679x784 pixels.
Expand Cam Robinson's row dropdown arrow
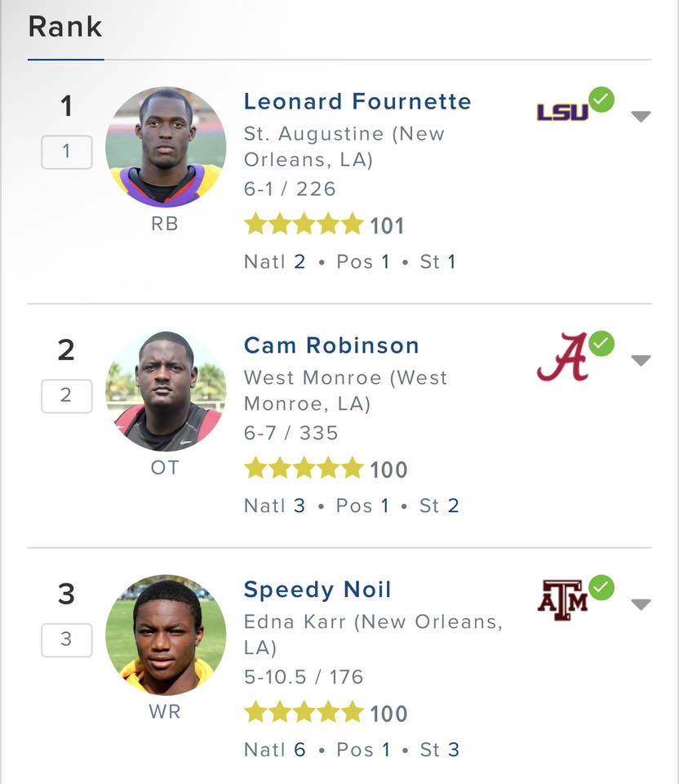[x=641, y=360]
